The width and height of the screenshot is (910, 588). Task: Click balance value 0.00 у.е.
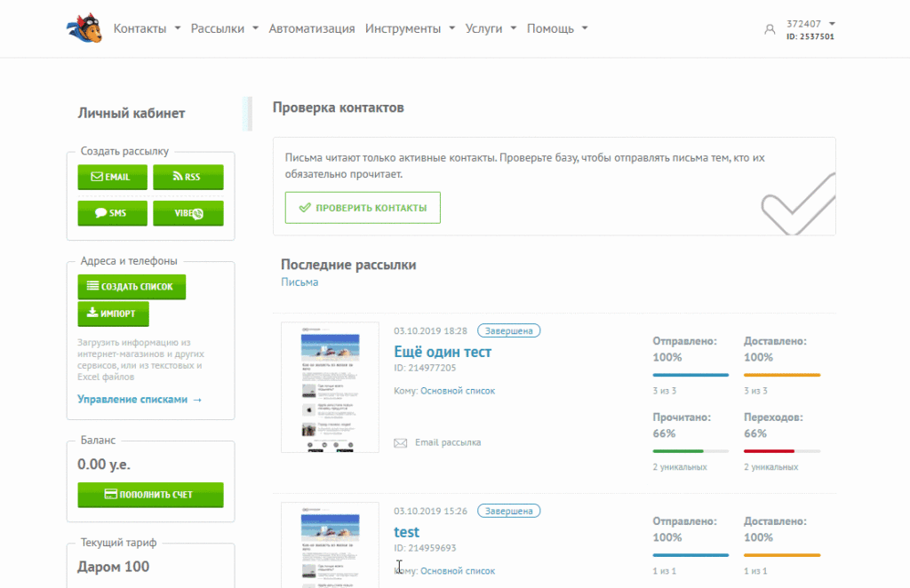[x=104, y=465]
